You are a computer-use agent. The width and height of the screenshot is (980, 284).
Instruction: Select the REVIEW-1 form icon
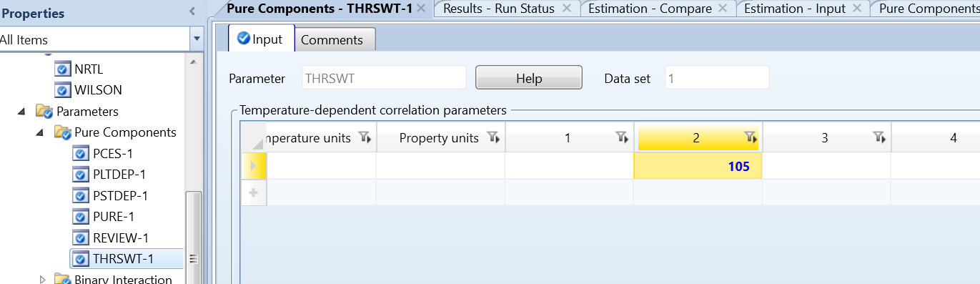[81, 238]
